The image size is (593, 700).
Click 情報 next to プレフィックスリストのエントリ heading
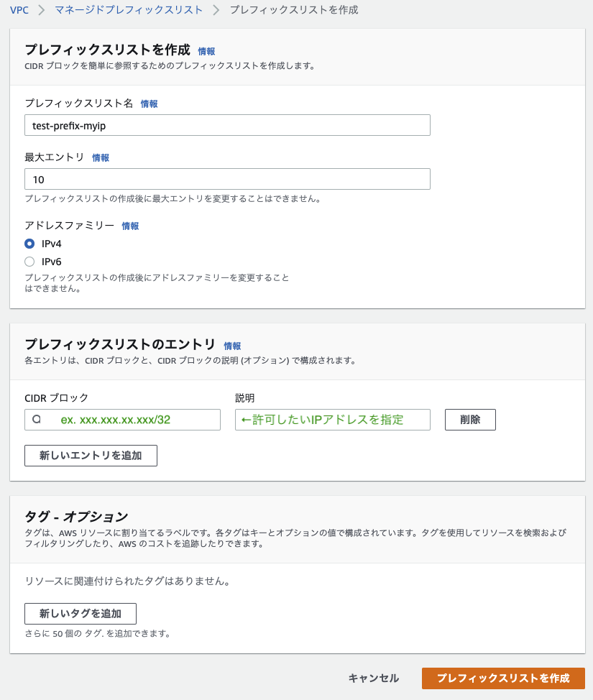point(232,346)
